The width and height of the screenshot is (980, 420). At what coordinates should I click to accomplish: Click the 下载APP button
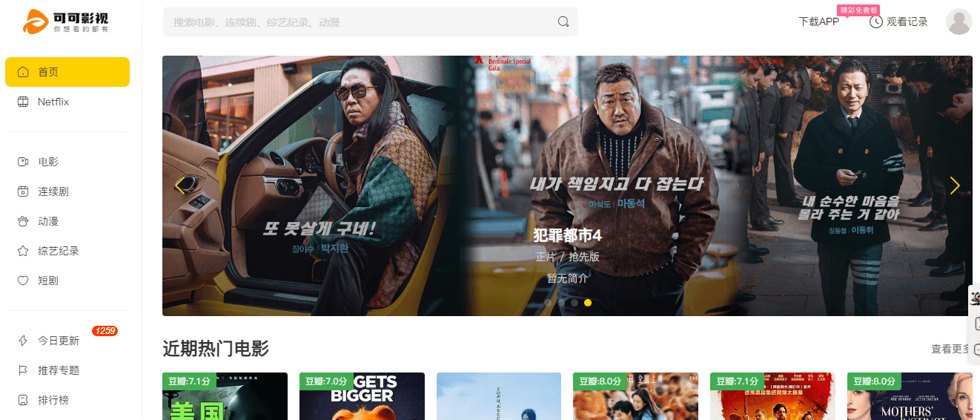point(818,22)
